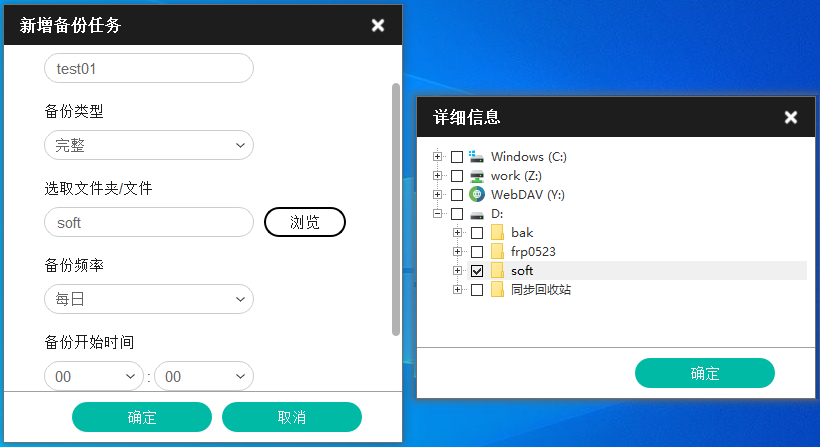Uncheck the soft folder checkbox
The height and width of the screenshot is (447, 820).
pos(477,271)
